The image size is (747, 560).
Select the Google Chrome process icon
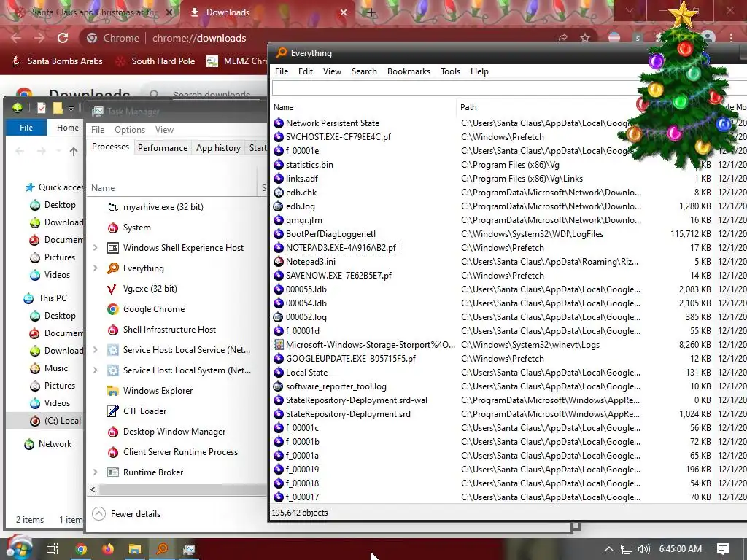click(x=112, y=309)
